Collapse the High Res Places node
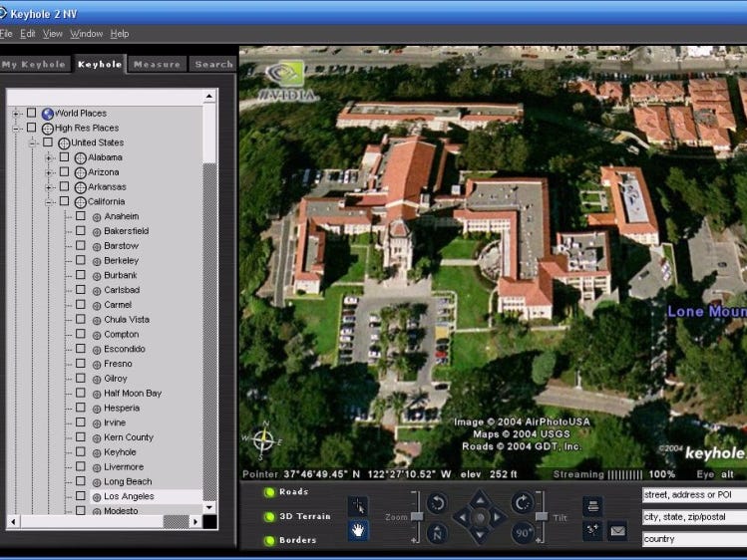Image resolution: width=747 pixels, height=560 pixels. pyautogui.click(x=16, y=129)
